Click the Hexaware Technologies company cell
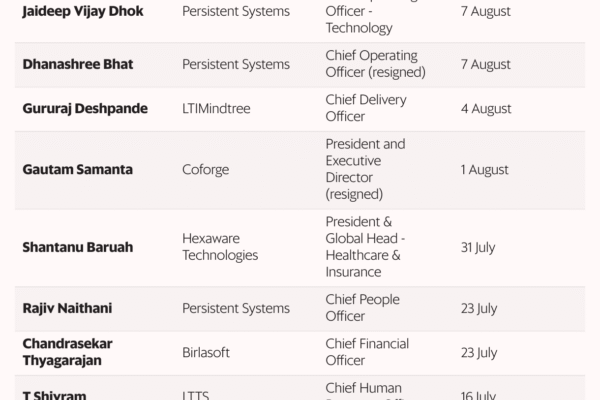600x400 pixels. 220,245
